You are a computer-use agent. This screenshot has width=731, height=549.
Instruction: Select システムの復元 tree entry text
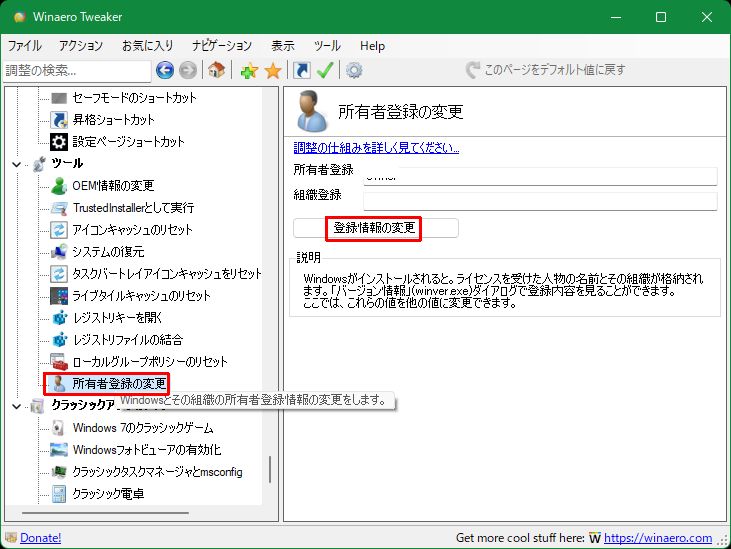click(108, 252)
